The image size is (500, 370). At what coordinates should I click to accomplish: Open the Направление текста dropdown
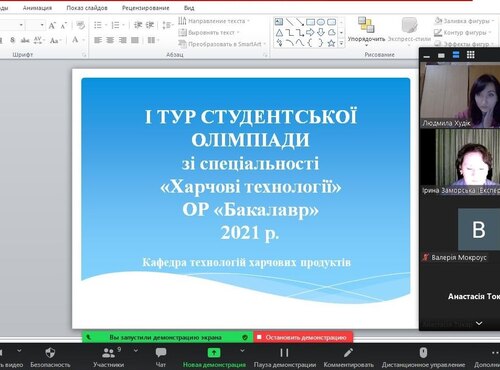(214, 21)
